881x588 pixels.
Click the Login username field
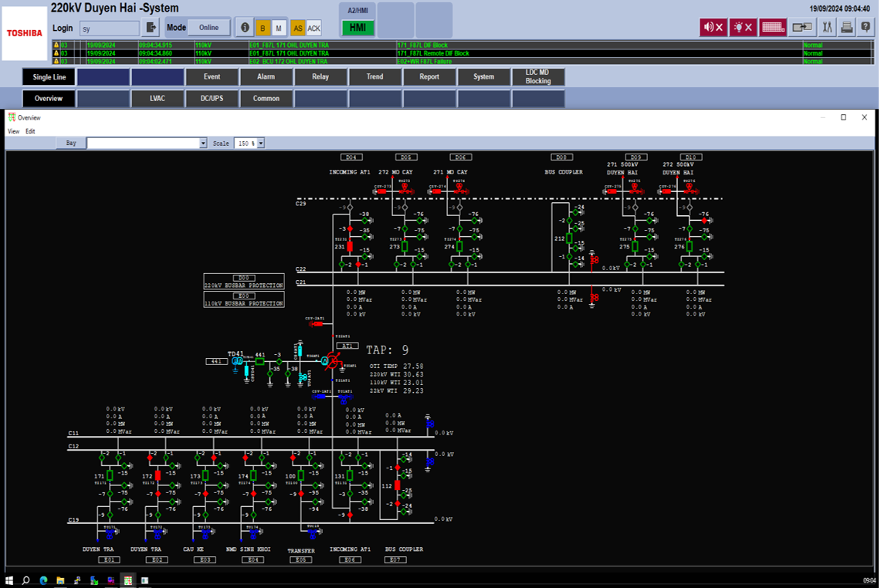click(x=110, y=29)
